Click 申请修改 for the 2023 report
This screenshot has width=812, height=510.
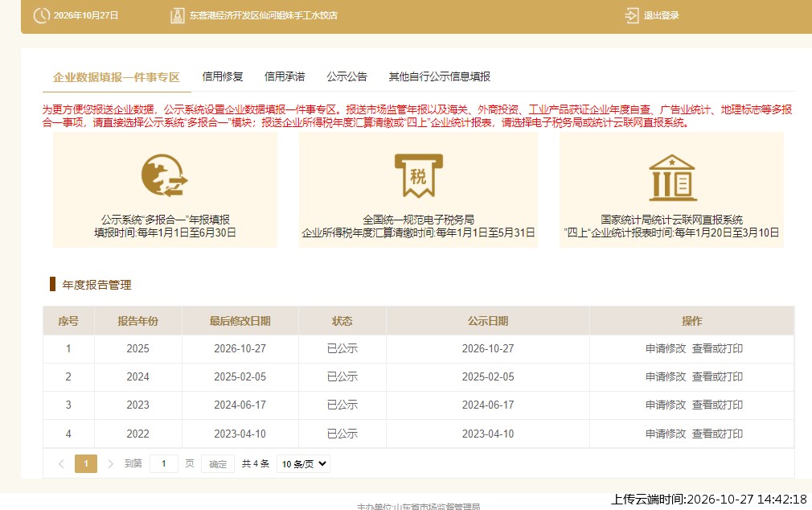pyautogui.click(x=666, y=405)
